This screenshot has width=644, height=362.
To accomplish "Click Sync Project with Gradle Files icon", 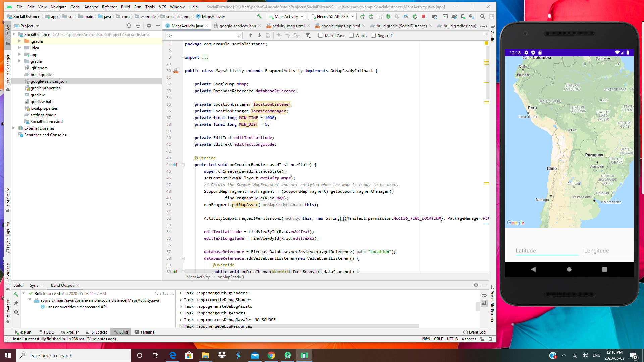I will [454, 16].
